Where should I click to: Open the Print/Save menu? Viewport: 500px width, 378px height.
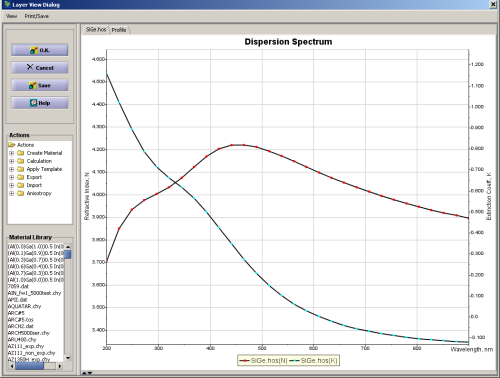(37, 16)
